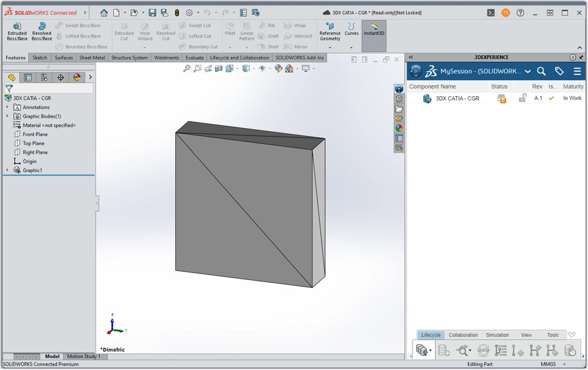588x370 pixels.
Task: Open the MySession dropdown chevron
Action: pos(527,71)
